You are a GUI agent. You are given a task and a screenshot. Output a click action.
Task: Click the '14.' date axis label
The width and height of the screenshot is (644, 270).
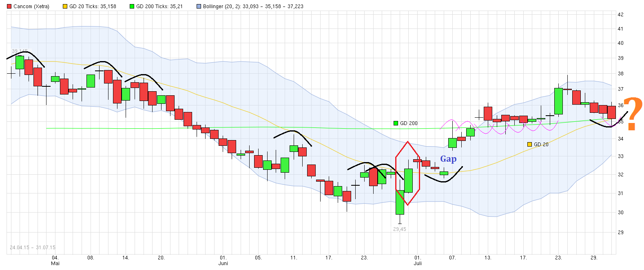[126, 258]
